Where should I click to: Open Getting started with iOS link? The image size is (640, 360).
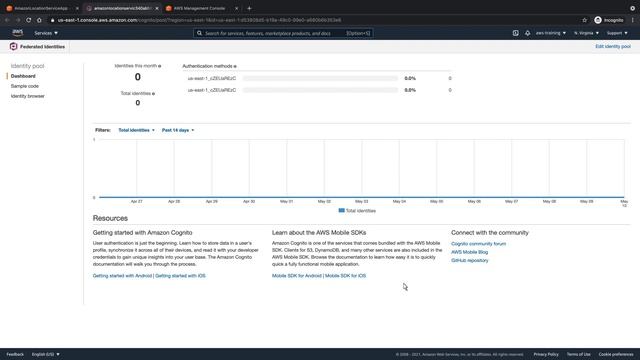pos(180,276)
